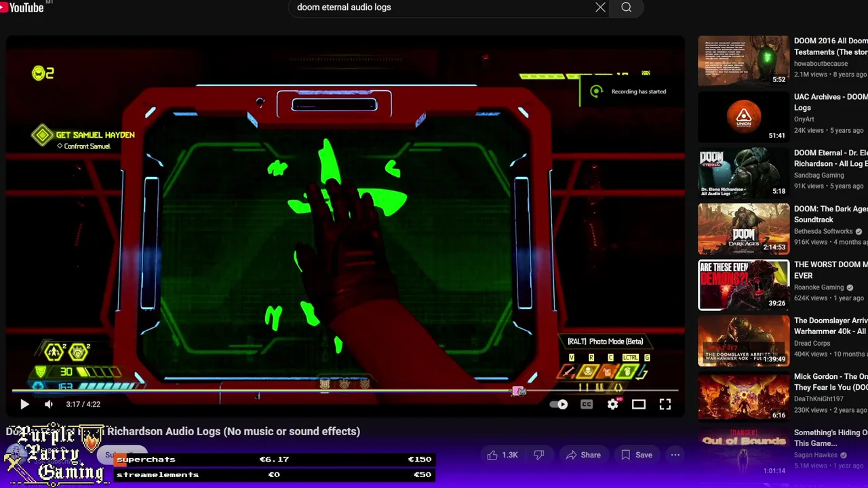Mute the video volume speaker icon
The width and height of the screenshot is (868, 488).
click(x=49, y=405)
